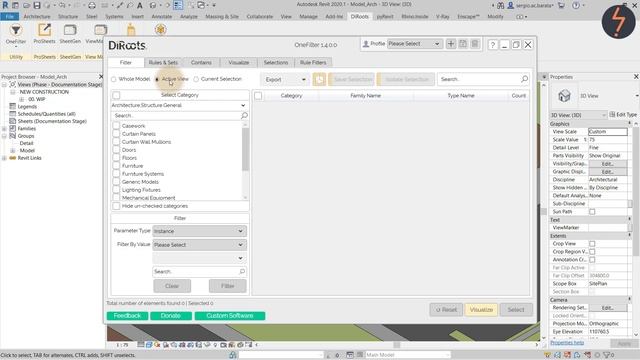Open the shopping cart icon in title bar
This screenshot has height=360, width=640.
click(562, 5)
